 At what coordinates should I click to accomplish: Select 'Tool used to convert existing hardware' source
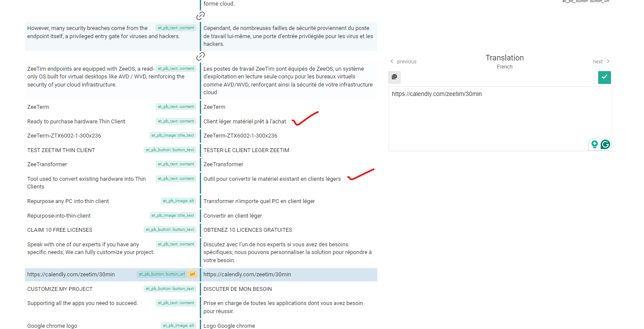pyautogui.click(x=87, y=183)
